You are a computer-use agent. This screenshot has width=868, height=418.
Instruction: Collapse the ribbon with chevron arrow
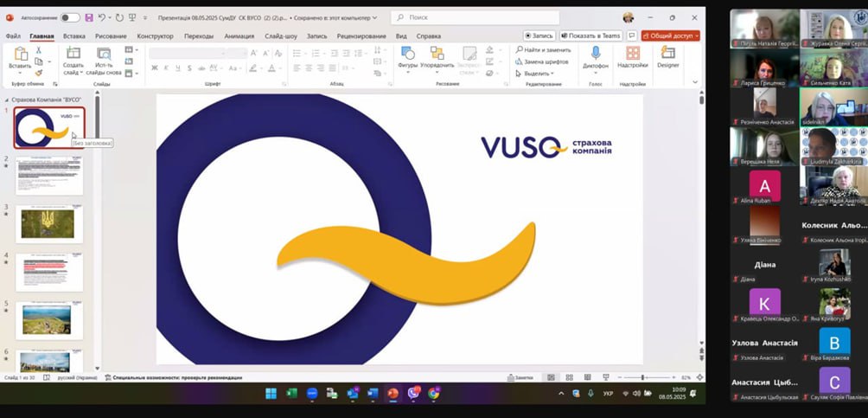[x=695, y=82]
